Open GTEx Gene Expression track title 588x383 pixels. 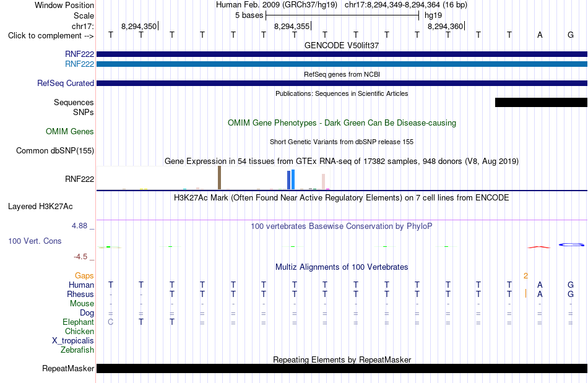(342, 161)
